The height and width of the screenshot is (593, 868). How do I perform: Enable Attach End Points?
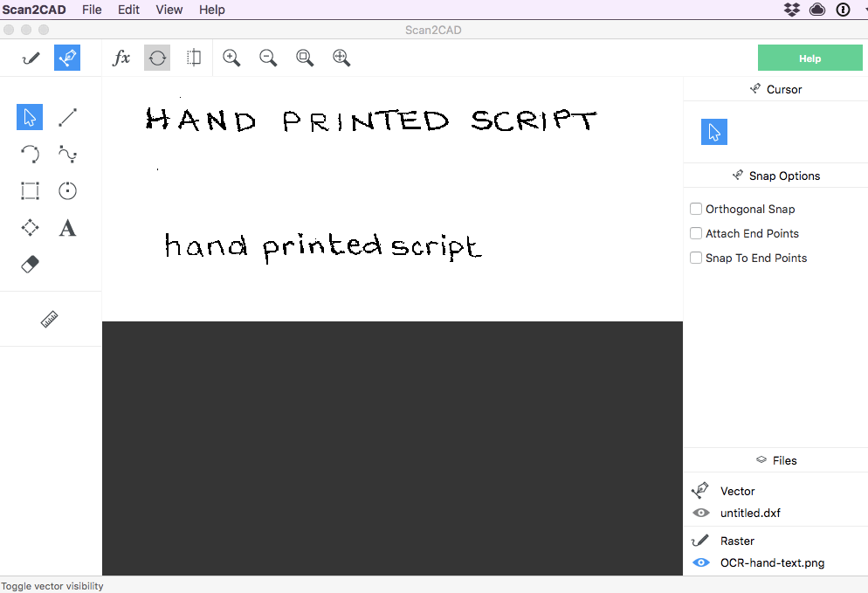pos(696,233)
